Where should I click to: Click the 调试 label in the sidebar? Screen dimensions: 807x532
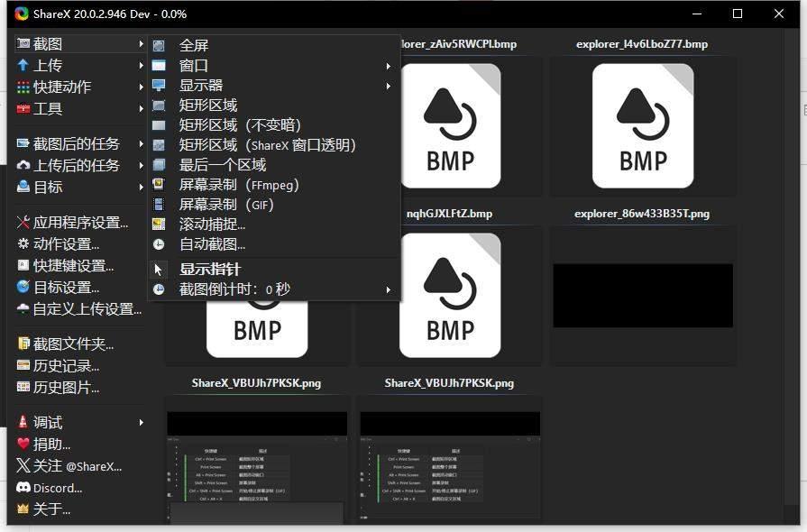[x=48, y=422]
